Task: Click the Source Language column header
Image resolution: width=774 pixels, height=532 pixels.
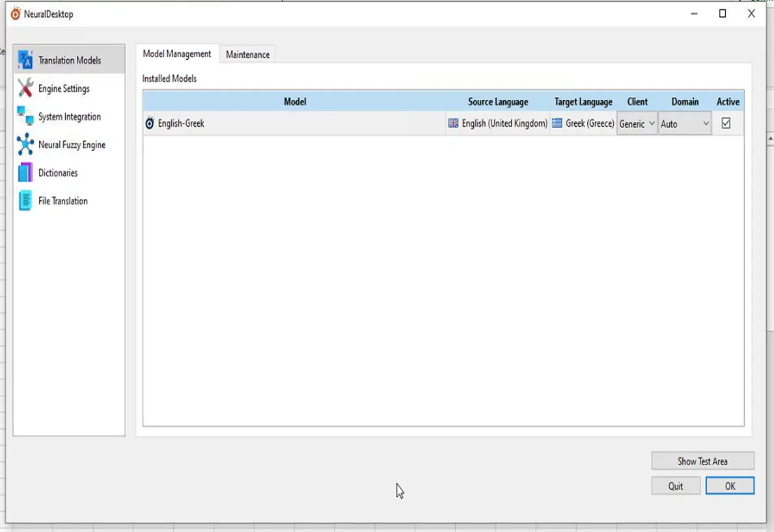Action: coord(498,101)
